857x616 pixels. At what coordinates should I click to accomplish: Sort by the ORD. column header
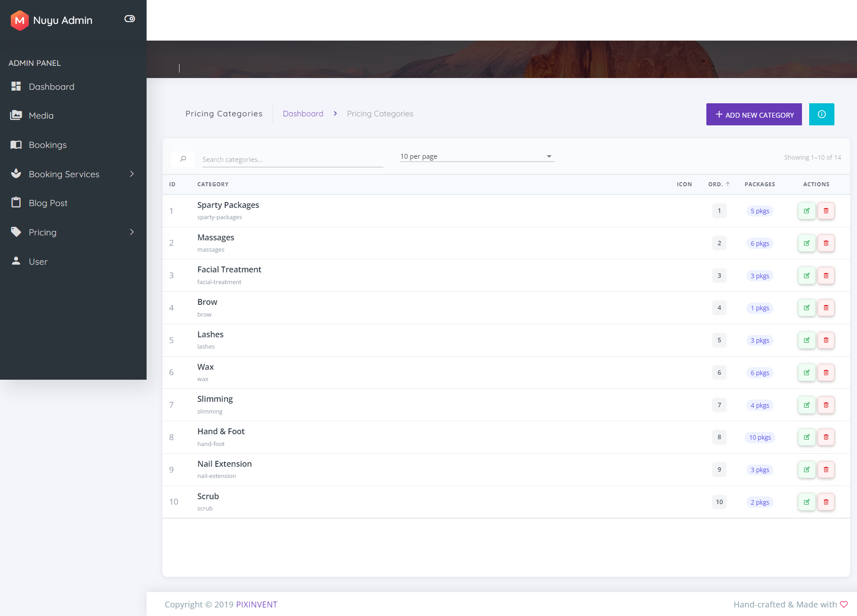click(719, 184)
